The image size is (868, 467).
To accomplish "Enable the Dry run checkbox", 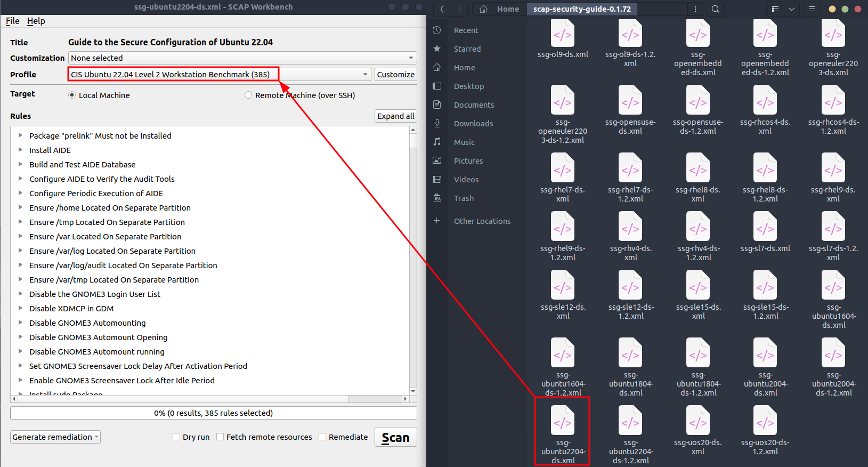I will (176, 437).
